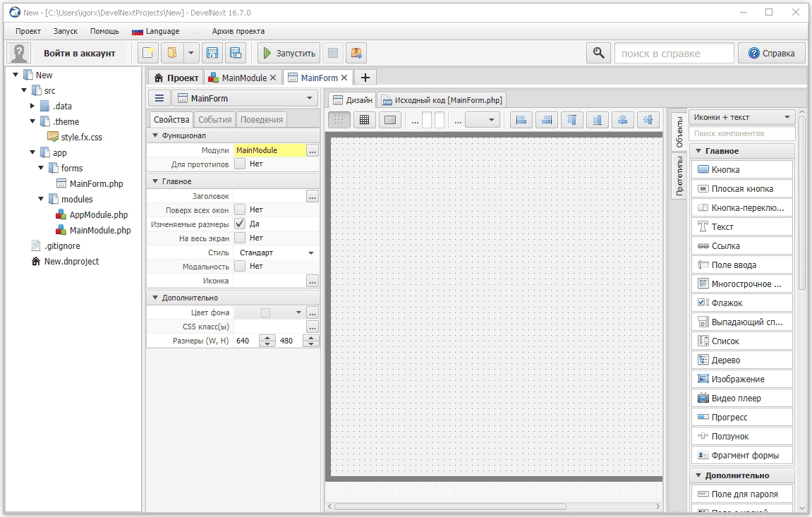Select Видео плеер component
This screenshot has width=812, height=517.
pos(741,398)
